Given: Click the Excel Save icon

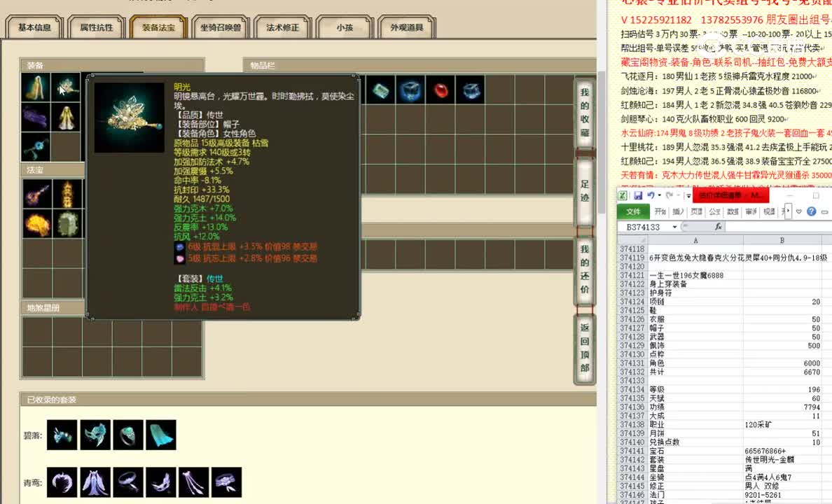Looking at the screenshot, I should click(637, 195).
